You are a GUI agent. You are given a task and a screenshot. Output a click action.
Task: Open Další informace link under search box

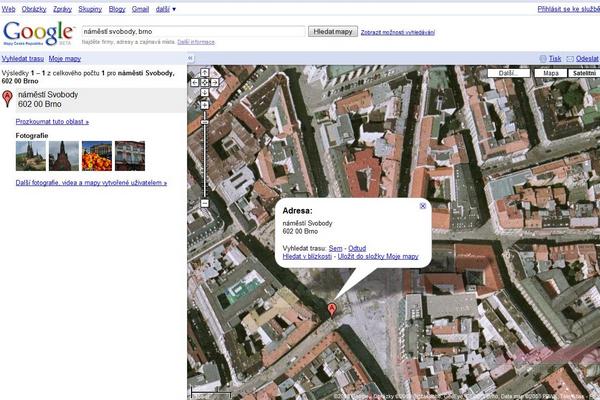pos(196,42)
